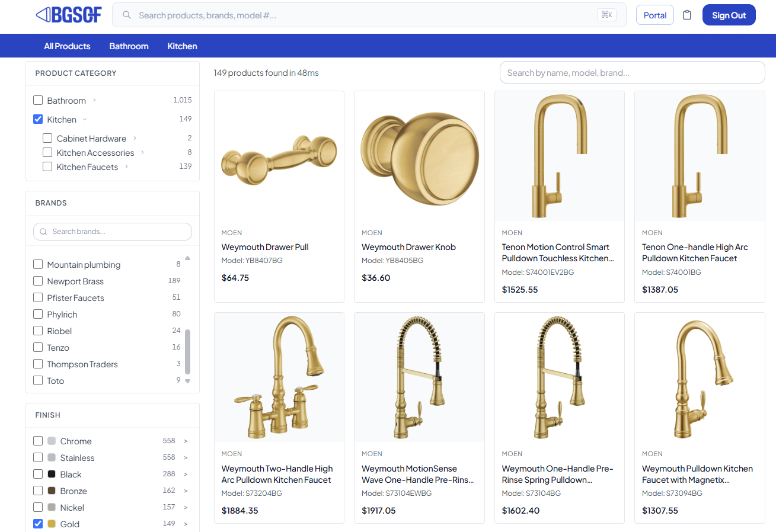Open the All Products menu
The height and width of the screenshot is (532, 776).
click(x=67, y=46)
